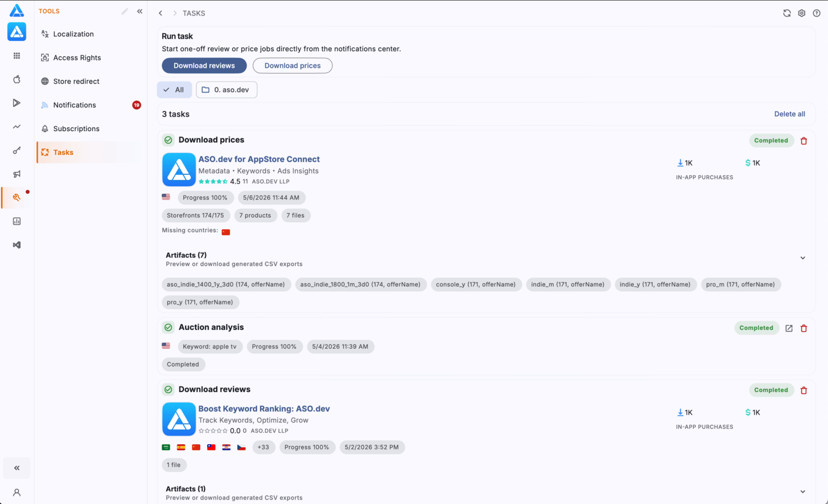Screen dimensions: 828x504
Task: Open settings gear in top bar
Action: 802,13
